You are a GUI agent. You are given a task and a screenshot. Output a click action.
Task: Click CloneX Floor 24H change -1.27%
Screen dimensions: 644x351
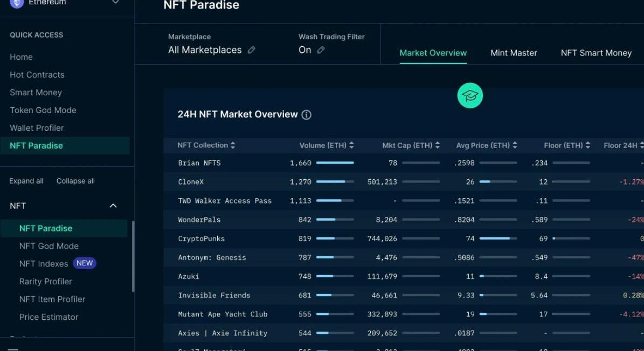pos(631,181)
